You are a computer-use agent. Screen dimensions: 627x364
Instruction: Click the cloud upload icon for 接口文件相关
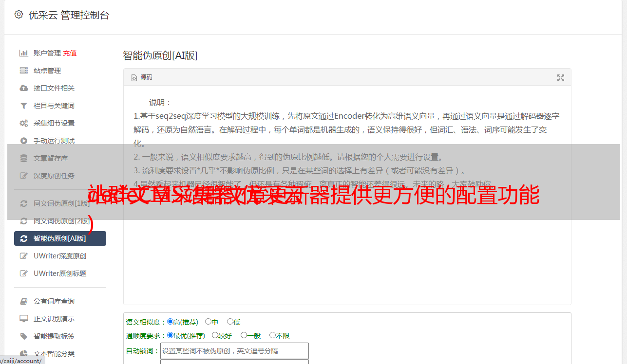coord(23,88)
